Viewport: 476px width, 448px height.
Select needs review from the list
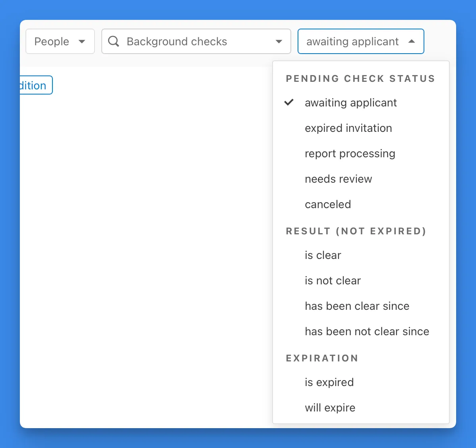pyautogui.click(x=338, y=179)
